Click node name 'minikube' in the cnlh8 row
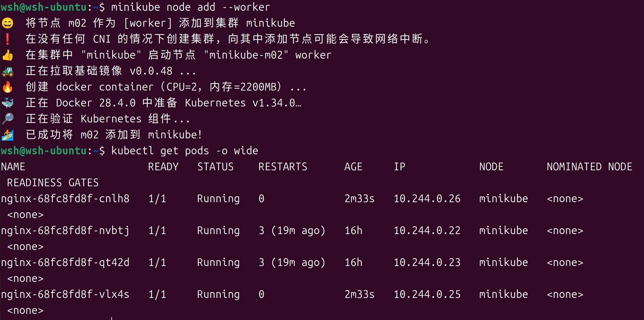 pos(504,199)
